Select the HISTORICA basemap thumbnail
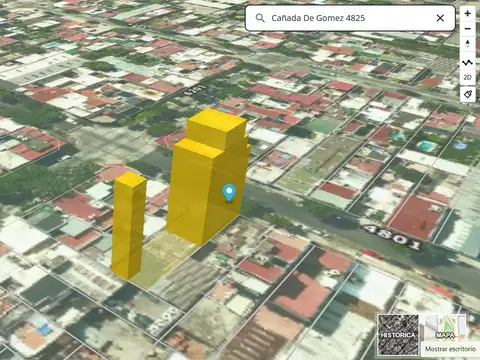The image size is (480, 360). (398, 334)
